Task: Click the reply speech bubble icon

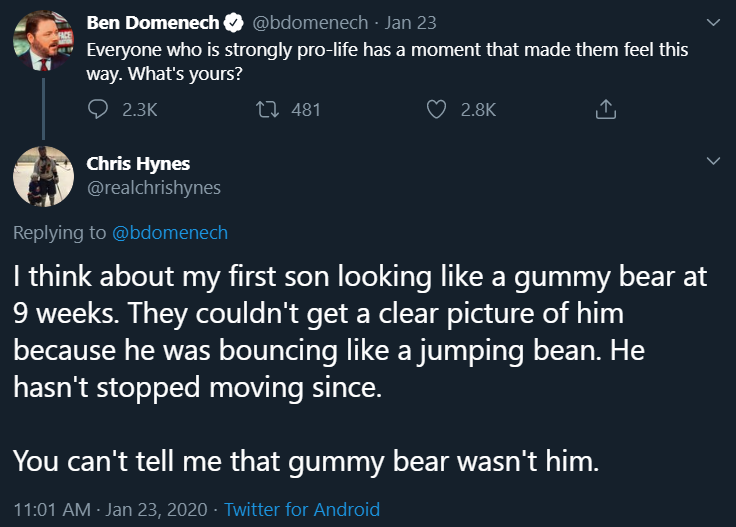Action: pos(99,109)
